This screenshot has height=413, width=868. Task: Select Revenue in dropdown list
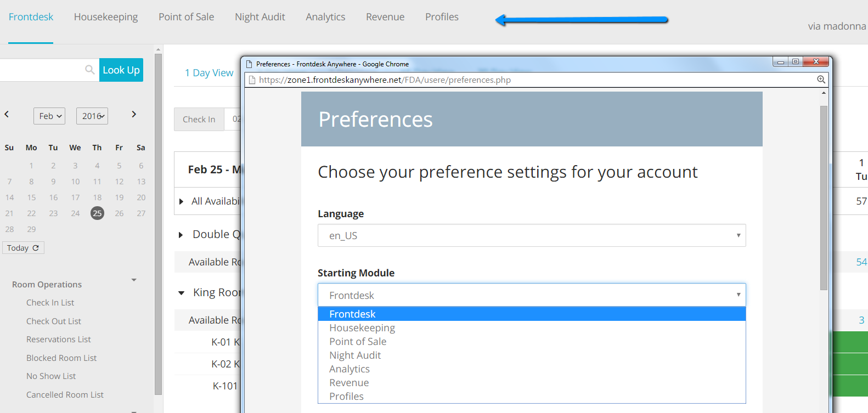532,382
